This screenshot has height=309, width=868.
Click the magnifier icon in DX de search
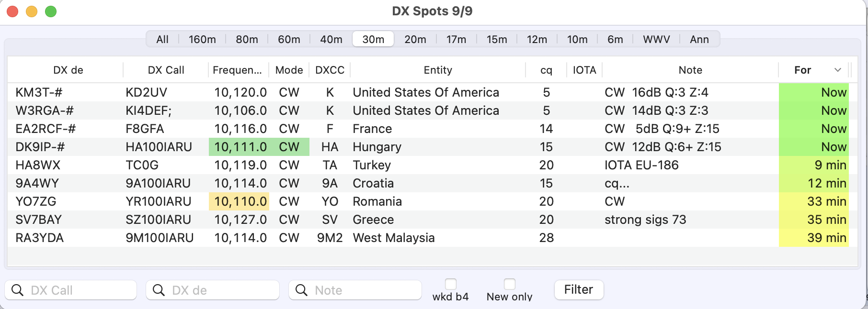(159, 290)
